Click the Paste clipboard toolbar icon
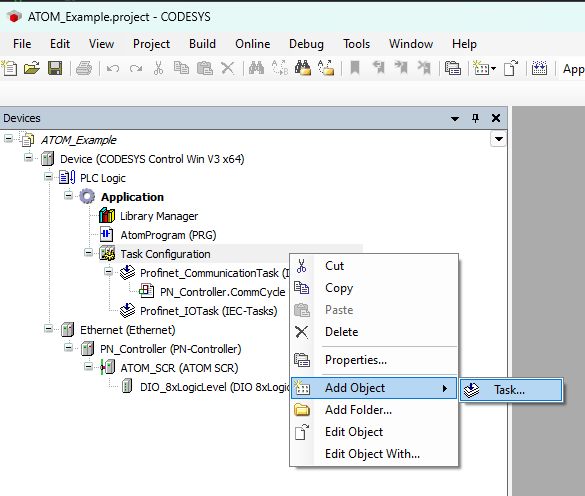585x496 pixels. (x=204, y=69)
